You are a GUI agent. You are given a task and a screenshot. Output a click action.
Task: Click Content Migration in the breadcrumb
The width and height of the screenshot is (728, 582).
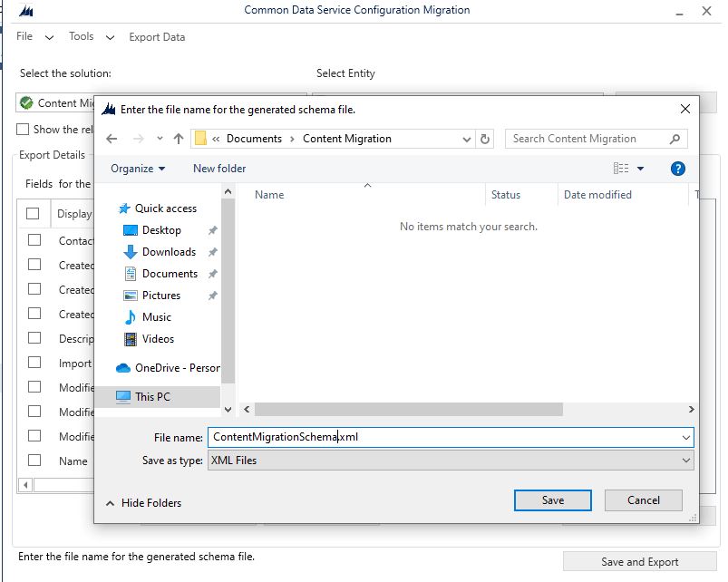click(x=347, y=139)
